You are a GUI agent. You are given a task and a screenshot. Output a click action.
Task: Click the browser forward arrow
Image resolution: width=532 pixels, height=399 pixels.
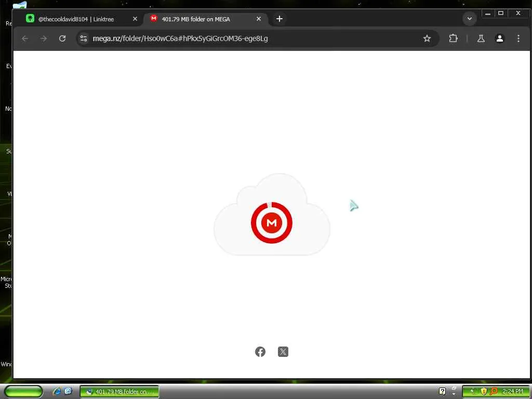click(44, 38)
